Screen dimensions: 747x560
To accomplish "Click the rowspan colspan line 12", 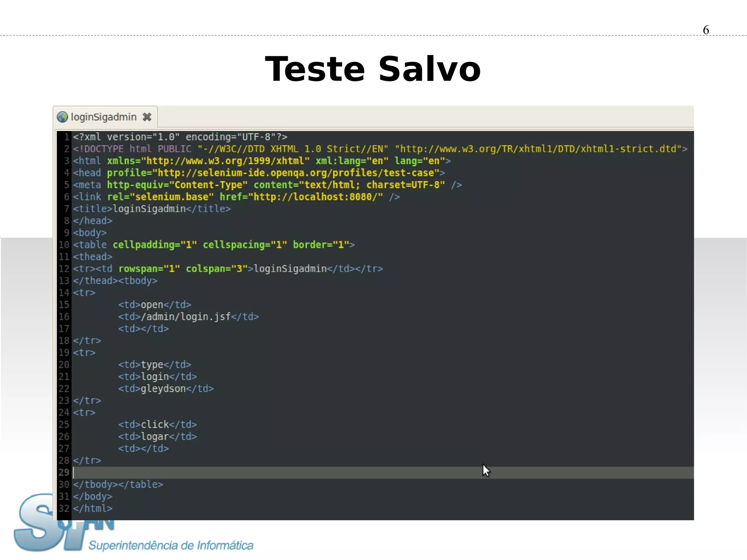I will pos(228,269).
